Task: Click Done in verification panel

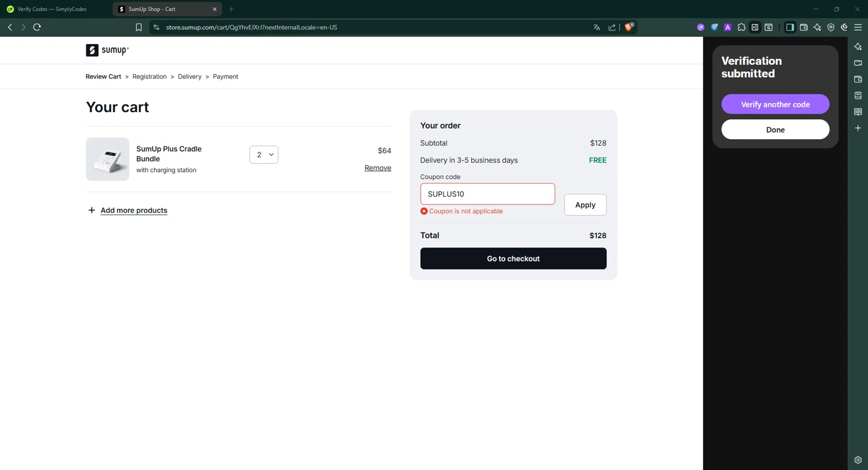Action: coord(775,129)
